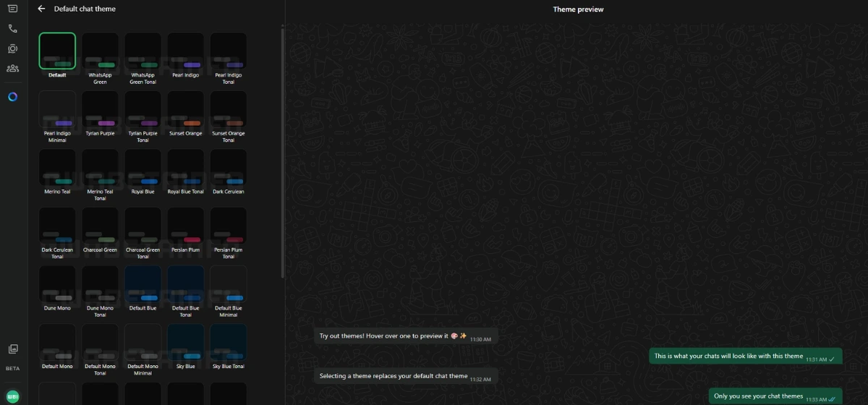
Task: Apply the Charcoal Green theme
Action: pos(100,226)
